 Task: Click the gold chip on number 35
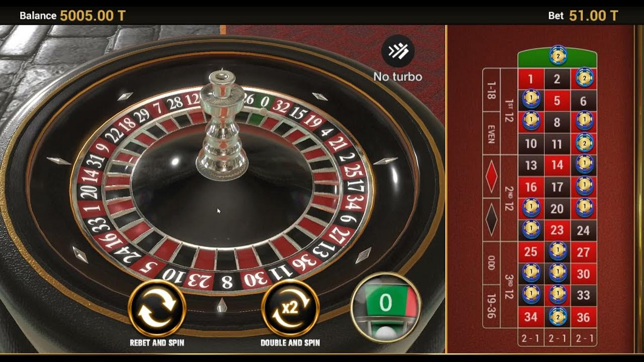557,317
